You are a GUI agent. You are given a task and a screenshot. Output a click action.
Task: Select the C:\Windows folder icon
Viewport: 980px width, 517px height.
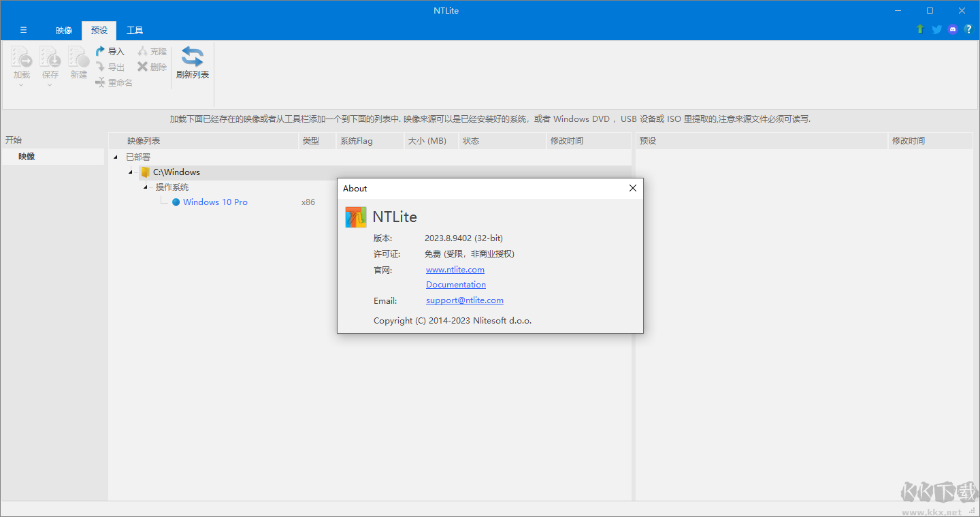pyautogui.click(x=144, y=172)
